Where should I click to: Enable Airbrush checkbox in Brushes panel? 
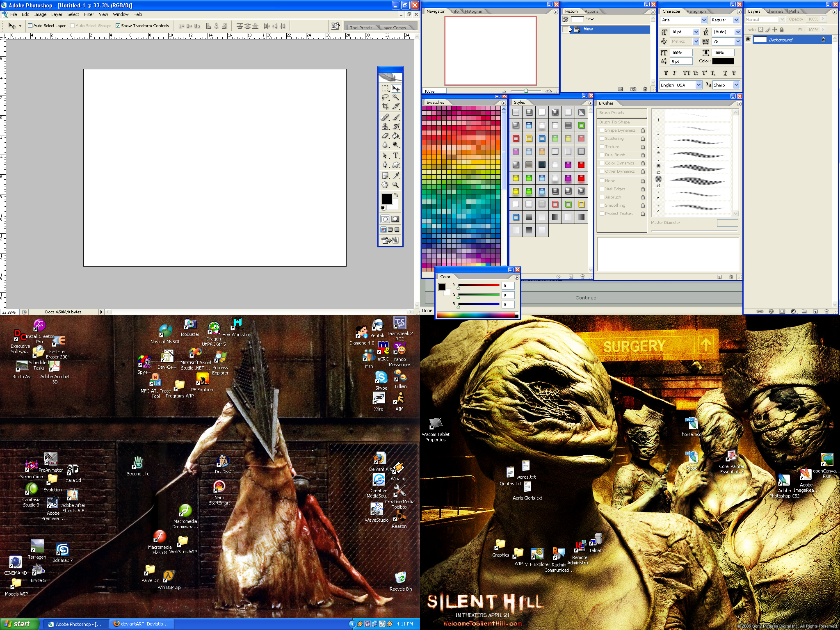click(602, 197)
